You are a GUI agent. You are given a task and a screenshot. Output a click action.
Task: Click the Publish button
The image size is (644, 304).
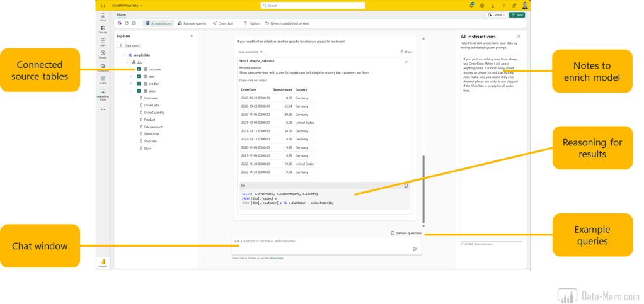[x=251, y=23]
